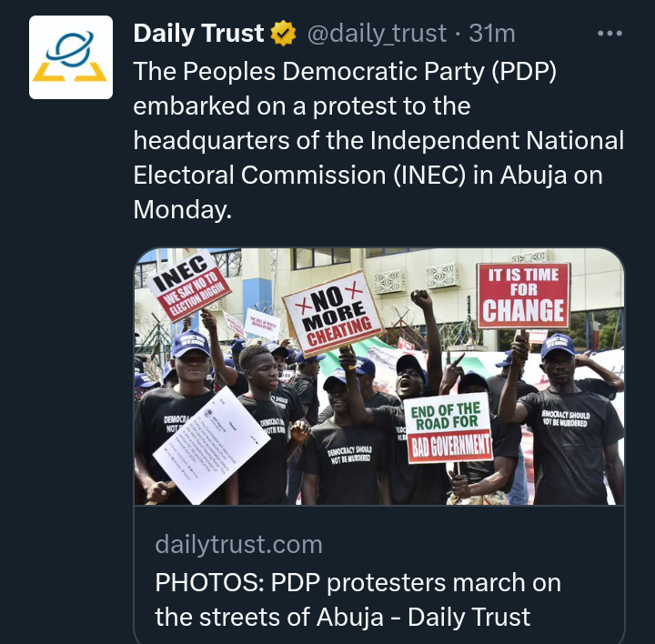Click the END OF THE ROAD sign

coord(448,428)
